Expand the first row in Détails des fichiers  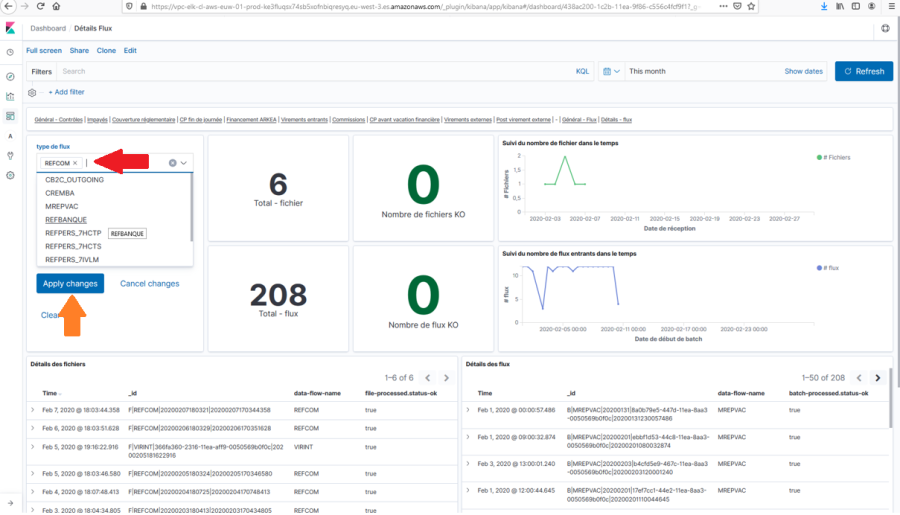coord(33,409)
